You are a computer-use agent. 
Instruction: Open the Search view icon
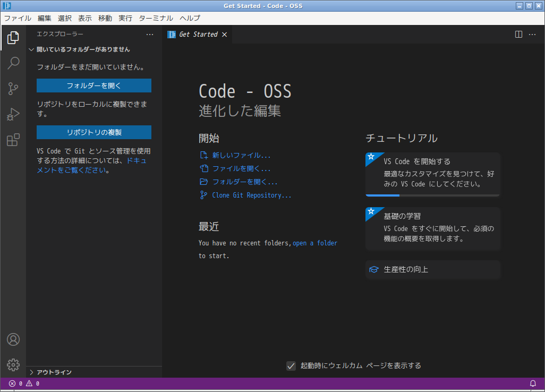pyautogui.click(x=13, y=63)
